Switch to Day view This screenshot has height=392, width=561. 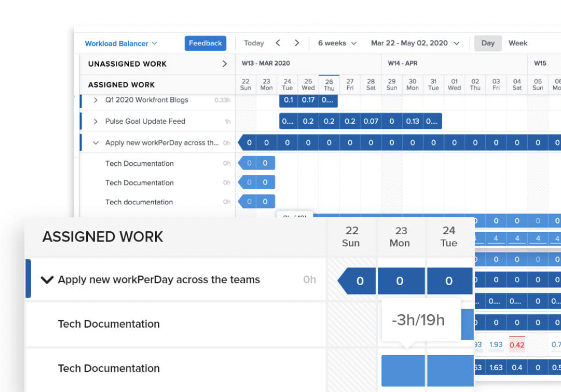click(x=488, y=43)
